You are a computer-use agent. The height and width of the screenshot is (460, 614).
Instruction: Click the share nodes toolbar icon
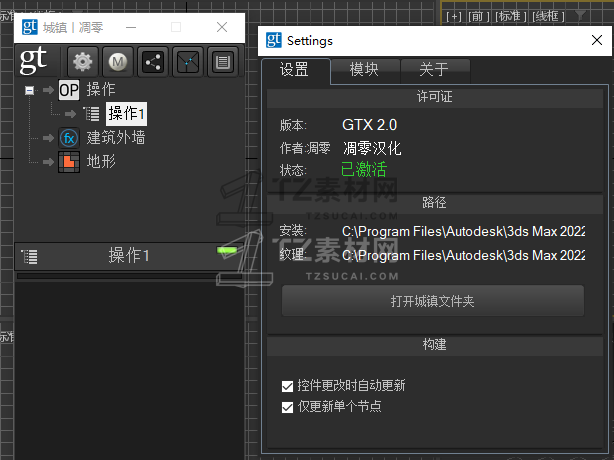(153, 61)
